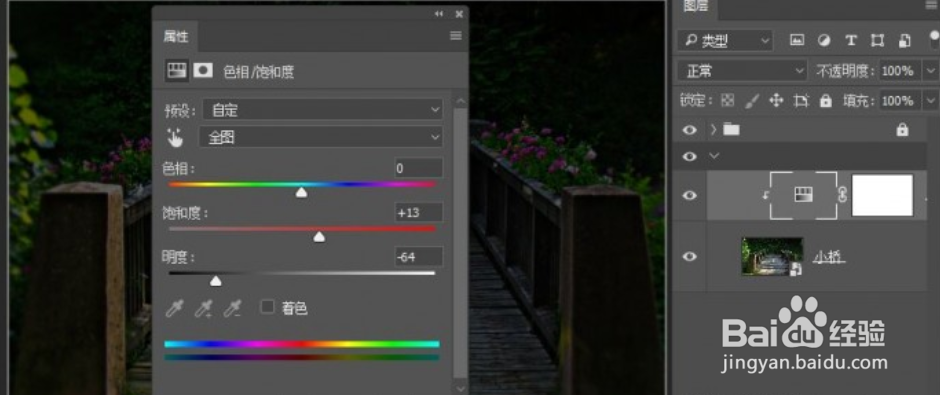Click the 小桥 layer name

(x=829, y=257)
